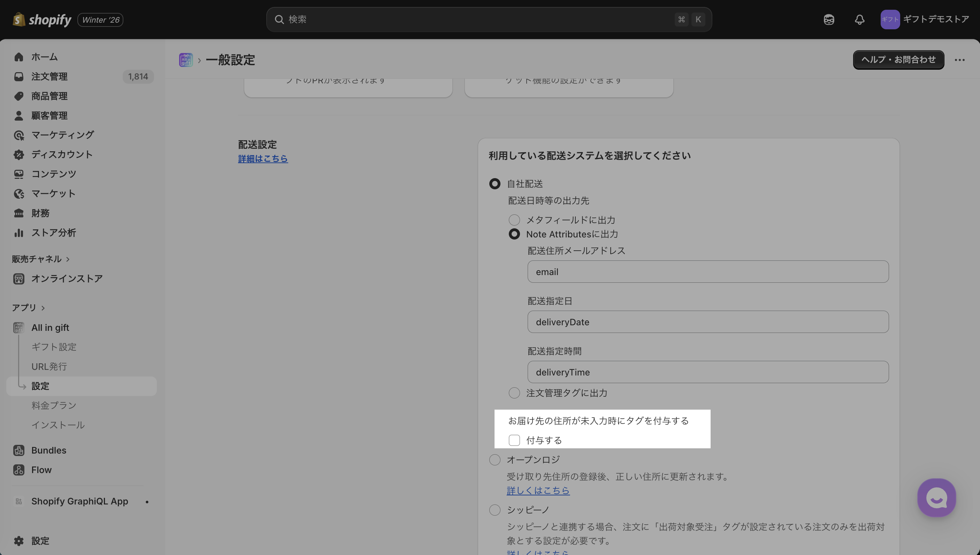Click the ディスカウント badge icon
Screen dimensions: 980x555
(19, 154)
